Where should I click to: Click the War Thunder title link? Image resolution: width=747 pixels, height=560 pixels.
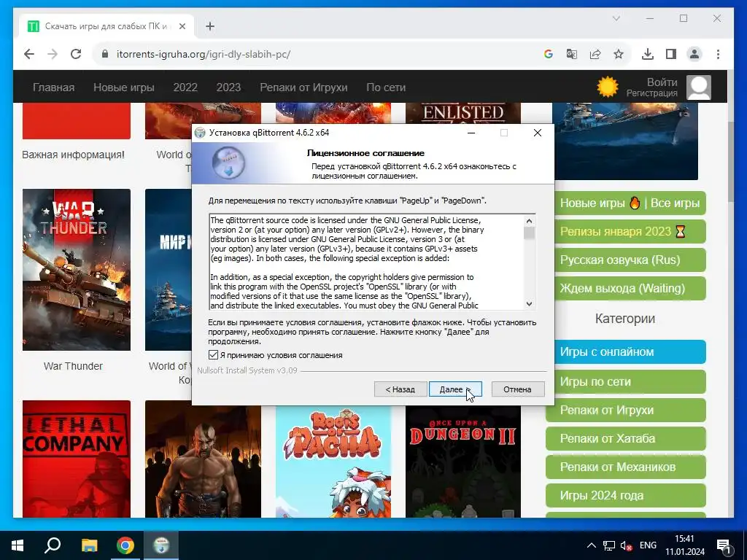(73, 366)
